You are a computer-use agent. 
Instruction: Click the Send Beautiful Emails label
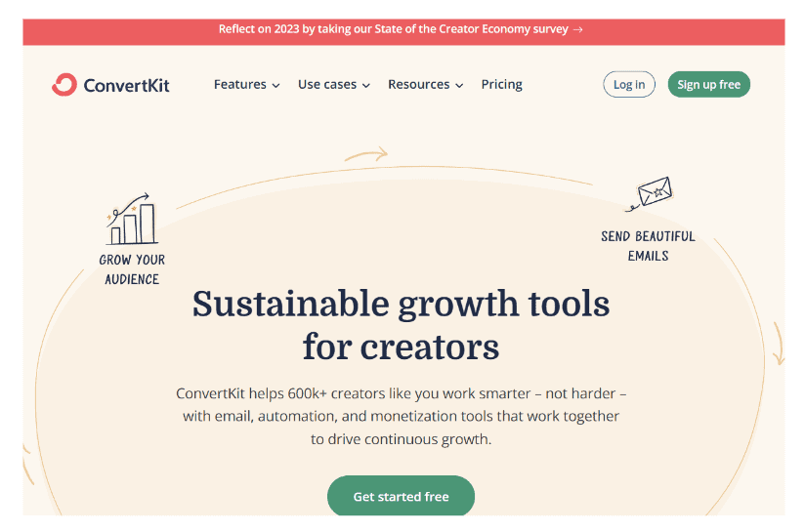click(648, 246)
